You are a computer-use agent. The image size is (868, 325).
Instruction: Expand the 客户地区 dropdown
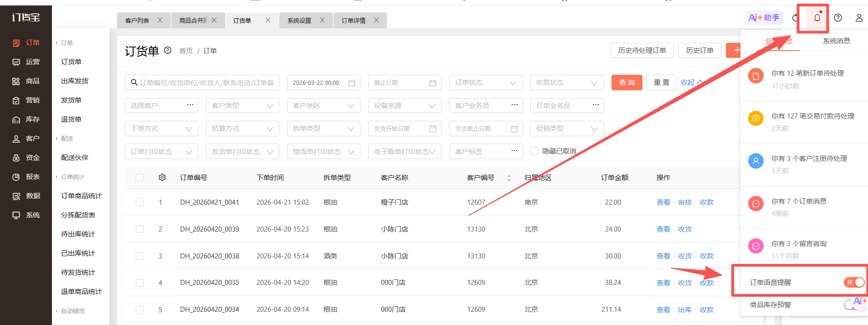click(x=324, y=106)
